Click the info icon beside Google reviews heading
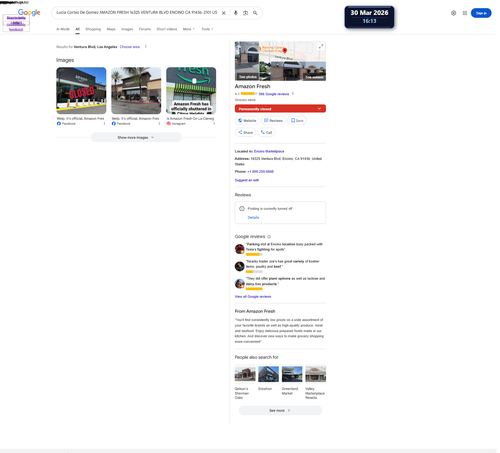Screen dimensions: 500x453 tap(269, 237)
